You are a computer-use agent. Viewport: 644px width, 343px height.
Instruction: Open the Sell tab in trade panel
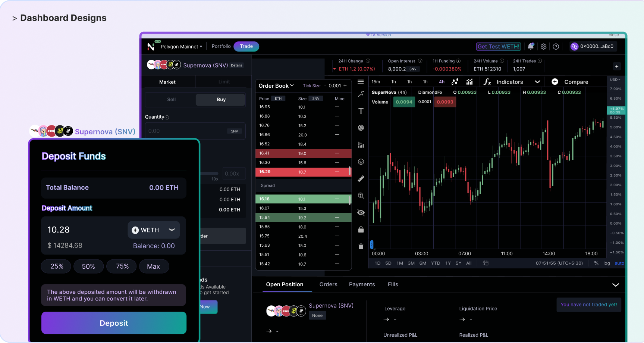pyautogui.click(x=171, y=99)
